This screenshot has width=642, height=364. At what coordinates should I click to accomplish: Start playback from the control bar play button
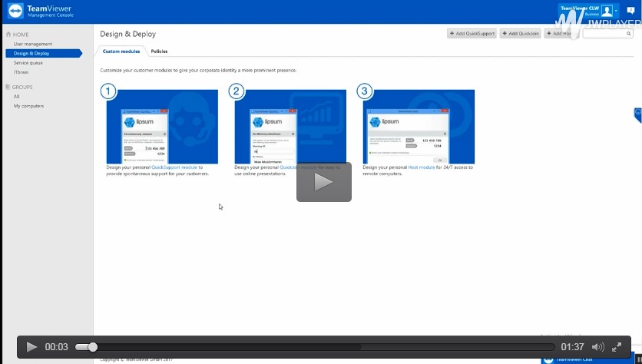click(x=31, y=347)
